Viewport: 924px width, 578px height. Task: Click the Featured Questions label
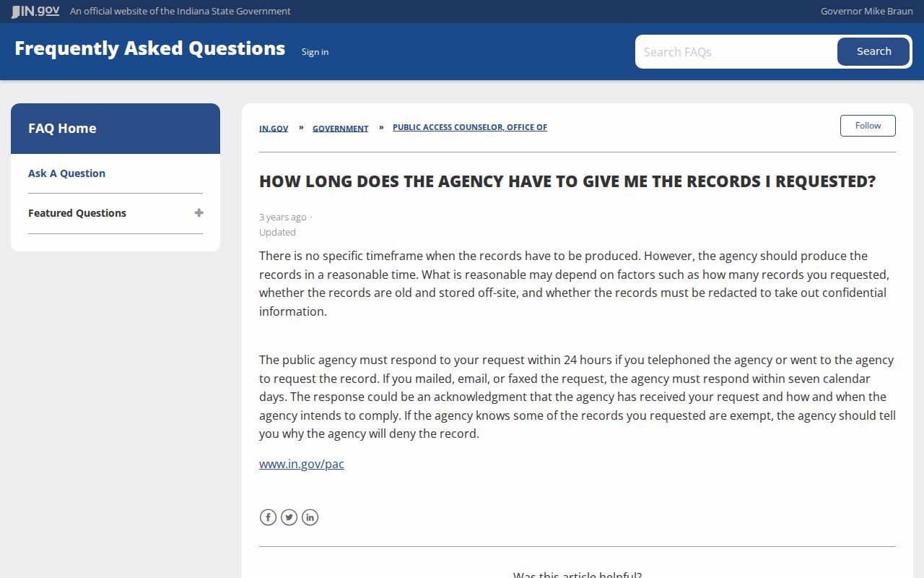coord(77,213)
